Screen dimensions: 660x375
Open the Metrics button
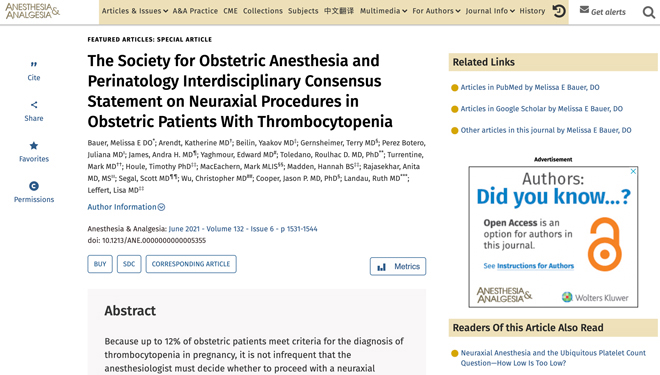(x=398, y=266)
